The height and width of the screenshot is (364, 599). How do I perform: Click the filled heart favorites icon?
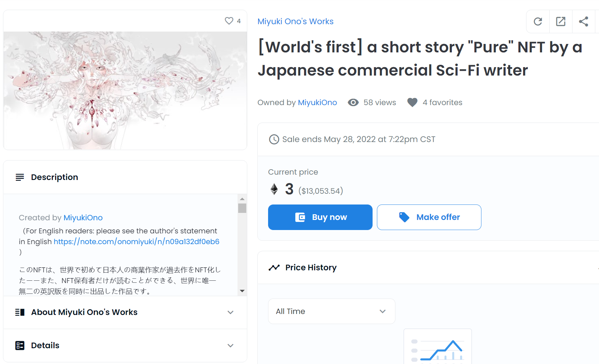pyautogui.click(x=412, y=102)
